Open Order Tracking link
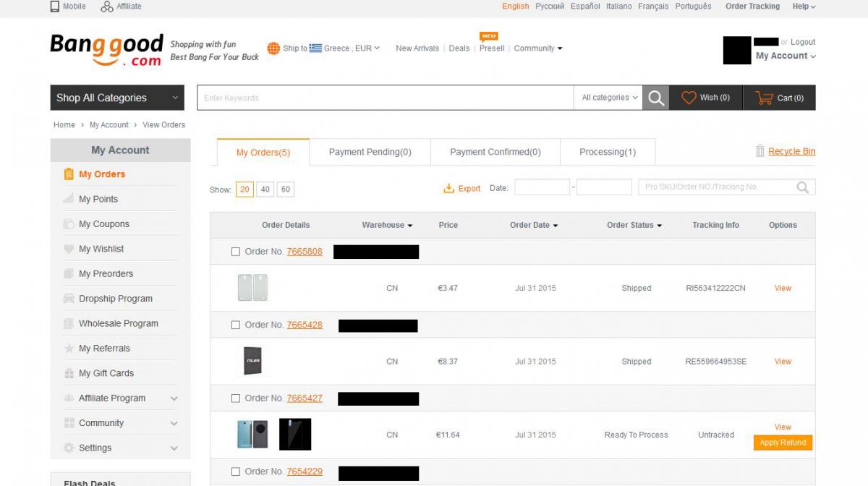 (x=752, y=7)
